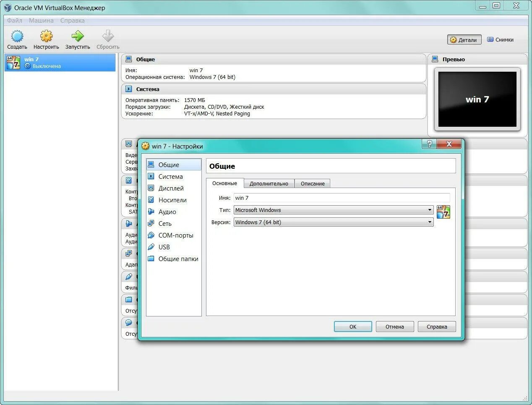Click Дискета, CD/DVD, Жесткий диск boot order text
The height and width of the screenshot is (405, 532).
click(x=224, y=107)
